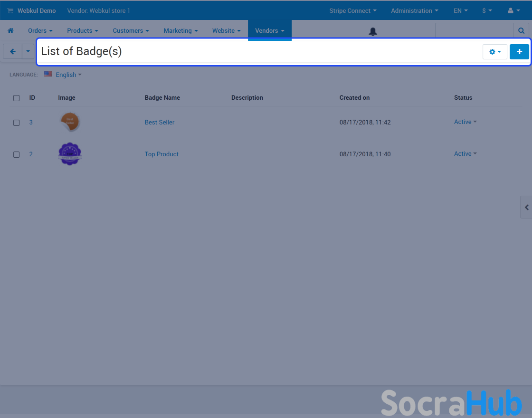Click the ID column header

click(x=32, y=98)
